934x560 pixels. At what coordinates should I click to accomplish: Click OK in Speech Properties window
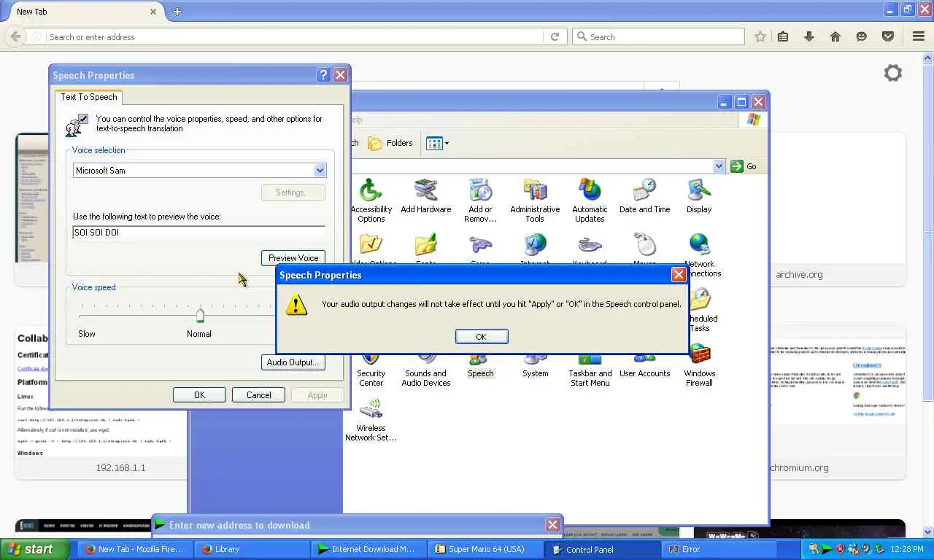[x=199, y=394]
